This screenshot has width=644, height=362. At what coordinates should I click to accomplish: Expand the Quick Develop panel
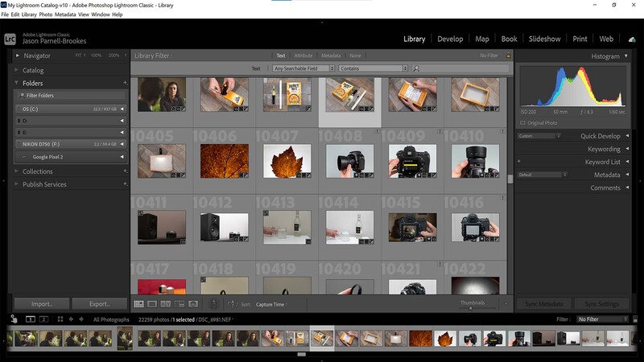point(627,136)
